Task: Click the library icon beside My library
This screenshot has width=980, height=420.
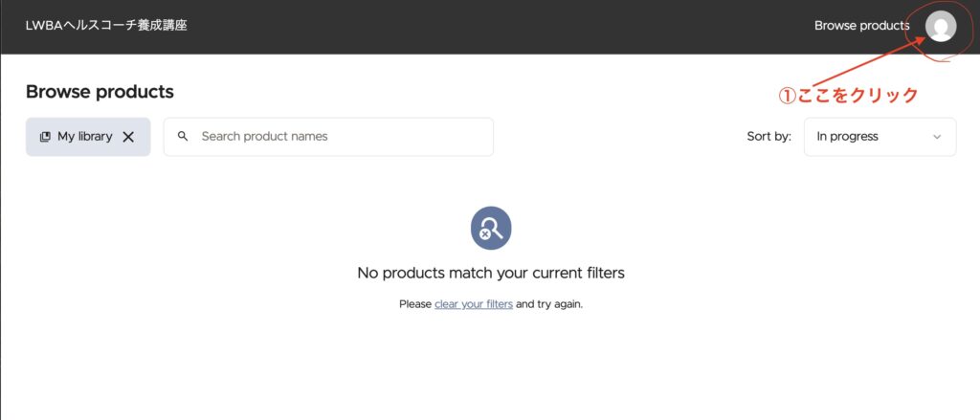Action: tap(45, 137)
